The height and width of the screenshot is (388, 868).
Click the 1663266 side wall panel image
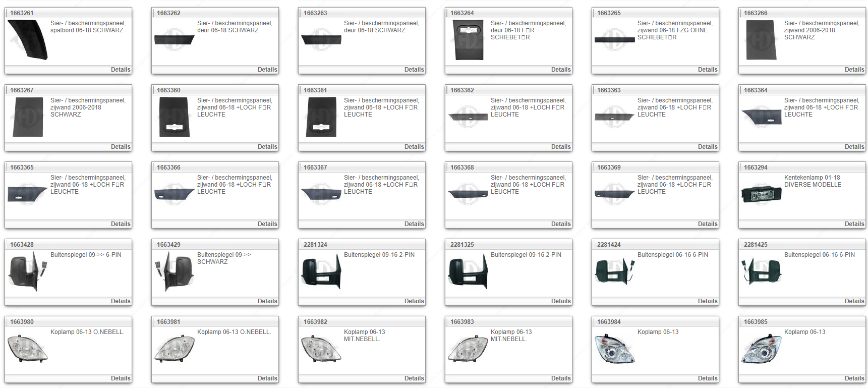762,40
